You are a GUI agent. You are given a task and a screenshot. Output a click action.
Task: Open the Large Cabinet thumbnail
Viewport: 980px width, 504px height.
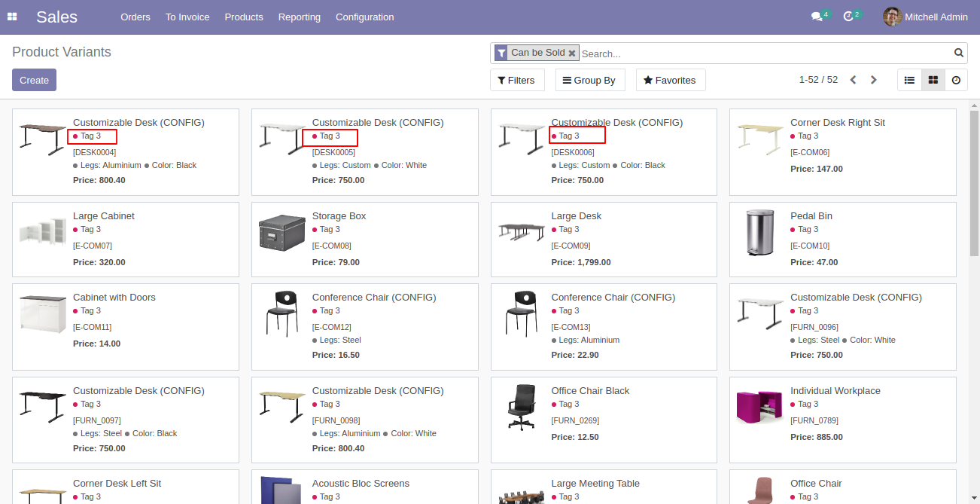pyautogui.click(x=43, y=231)
